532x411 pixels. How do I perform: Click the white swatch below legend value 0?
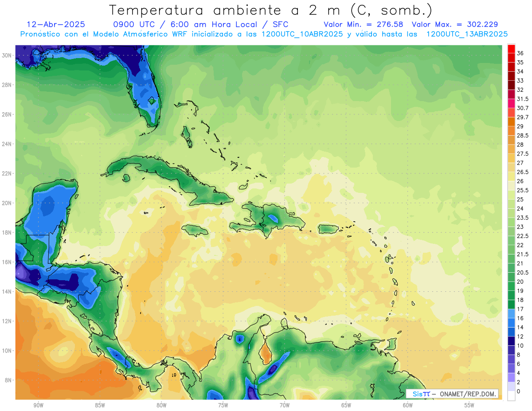511,396
